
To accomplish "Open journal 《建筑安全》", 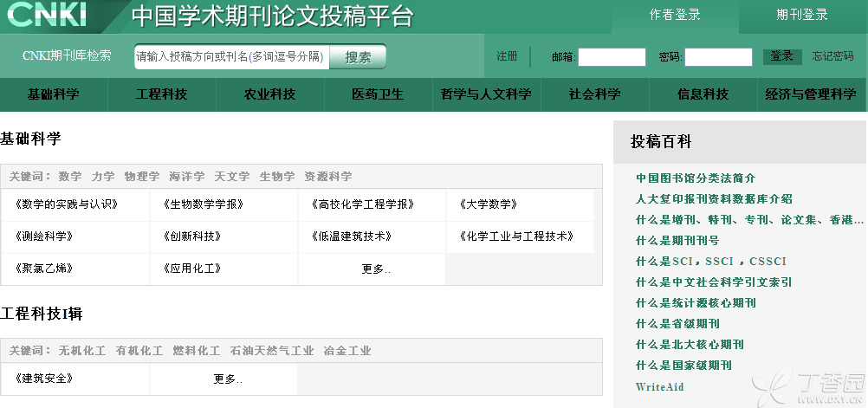I will click(x=44, y=379).
